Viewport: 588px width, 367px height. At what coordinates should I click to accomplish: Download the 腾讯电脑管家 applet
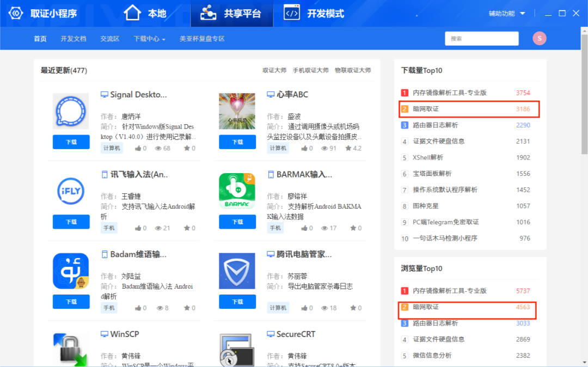(x=237, y=302)
